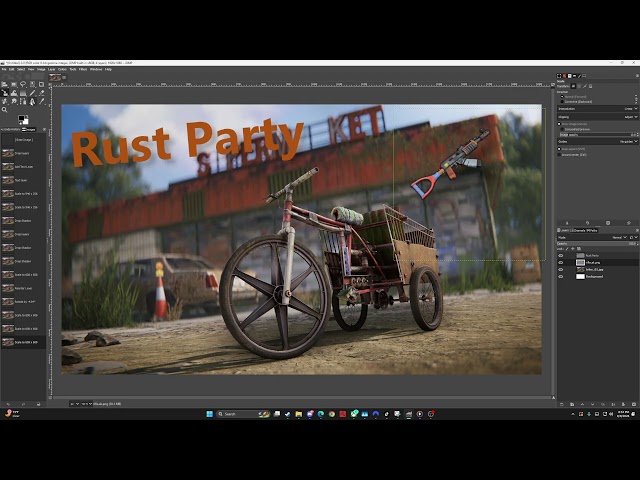The height and width of the screenshot is (480, 640).
Task: Click Undo button below undo history
Action: [8, 404]
